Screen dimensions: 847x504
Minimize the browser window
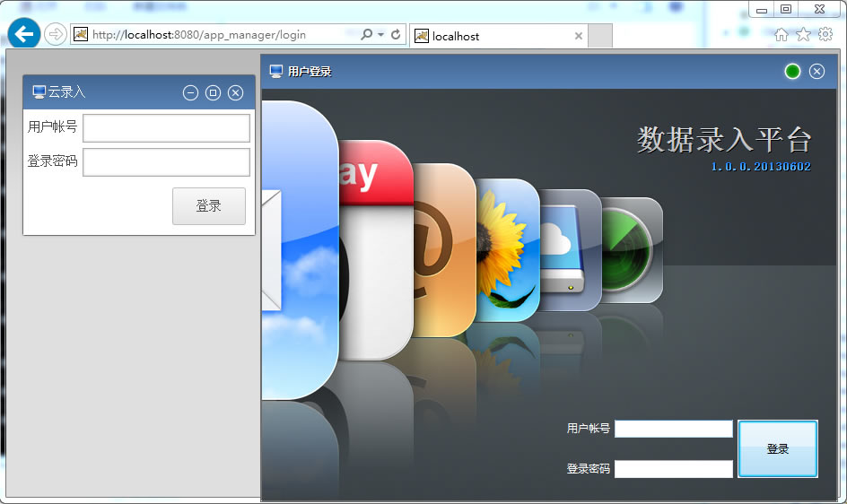(762, 10)
